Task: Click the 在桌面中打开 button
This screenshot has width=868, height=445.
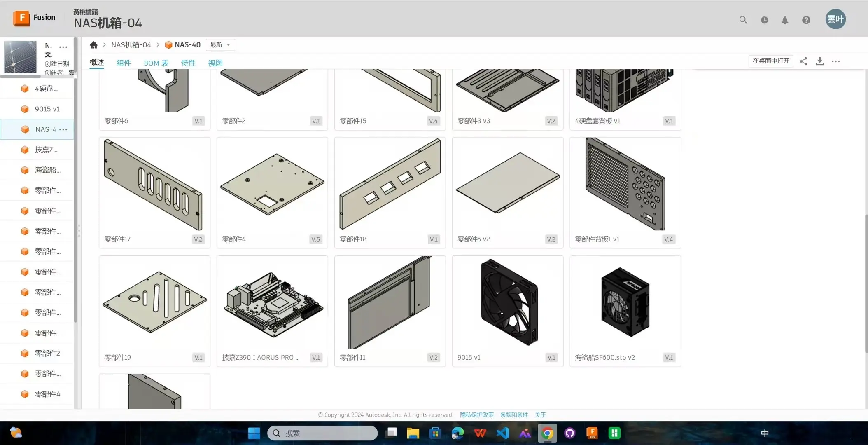Action: [770, 61]
